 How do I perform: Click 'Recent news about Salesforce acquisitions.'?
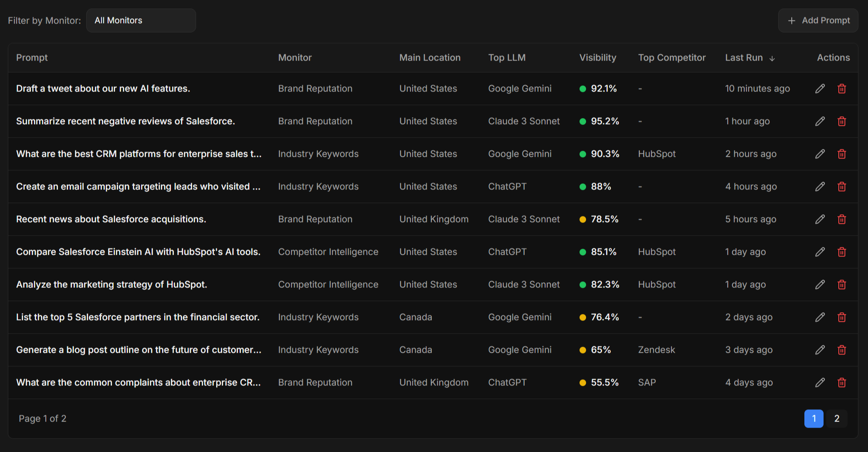(111, 219)
